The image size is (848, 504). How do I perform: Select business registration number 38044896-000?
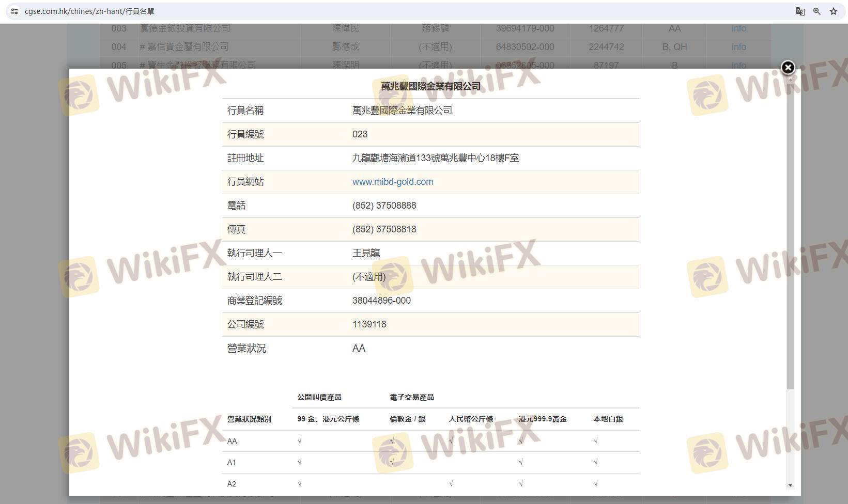pyautogui.click(x=382, y=301)
